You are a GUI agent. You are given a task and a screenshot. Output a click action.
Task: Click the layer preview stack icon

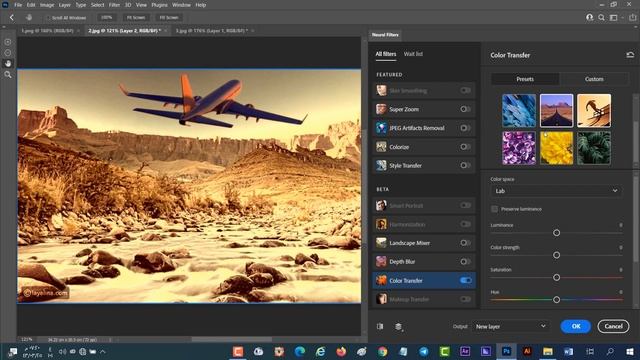tap(398, 327)
